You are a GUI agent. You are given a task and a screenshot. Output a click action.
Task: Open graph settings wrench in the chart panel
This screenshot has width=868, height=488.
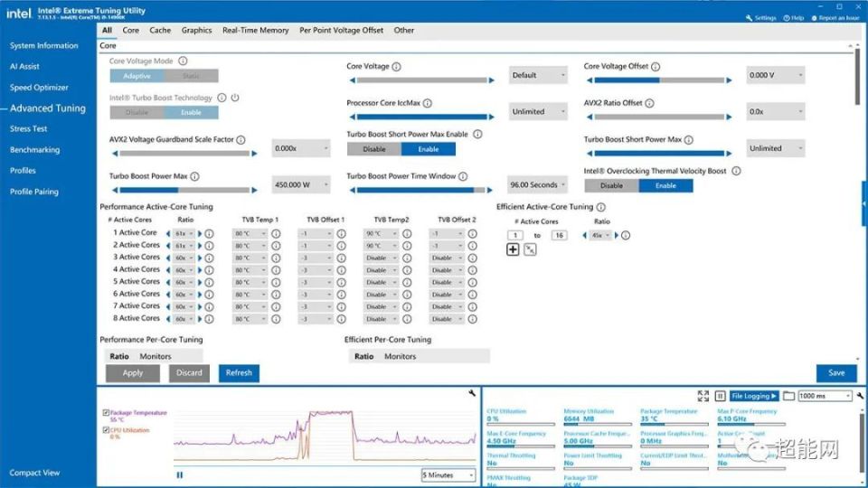pyautogui.click(x=472, y=393)
